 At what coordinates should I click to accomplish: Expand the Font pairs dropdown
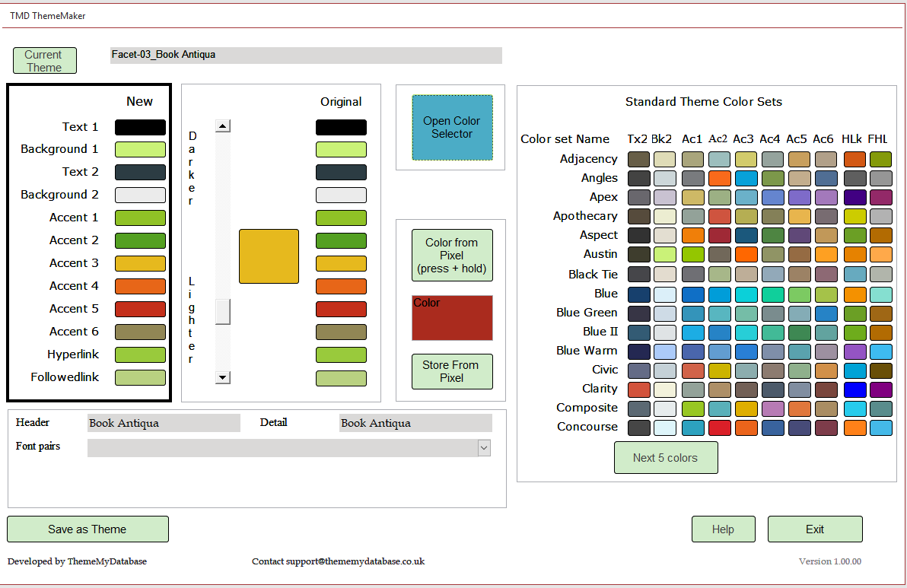pyautogui.click(x=484, y=448)
